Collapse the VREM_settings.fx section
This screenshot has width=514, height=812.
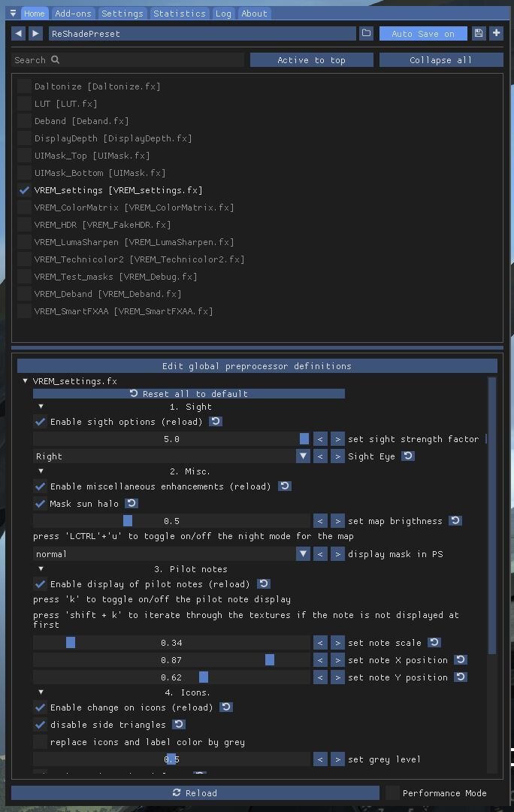click(26, 381)
